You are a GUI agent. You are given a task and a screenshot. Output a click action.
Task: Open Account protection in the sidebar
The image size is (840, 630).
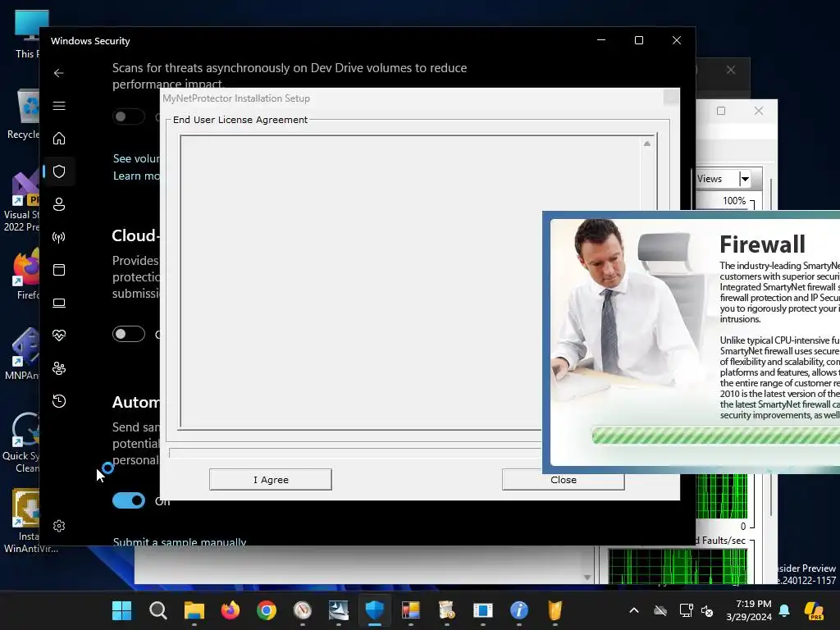coord(59,204)
